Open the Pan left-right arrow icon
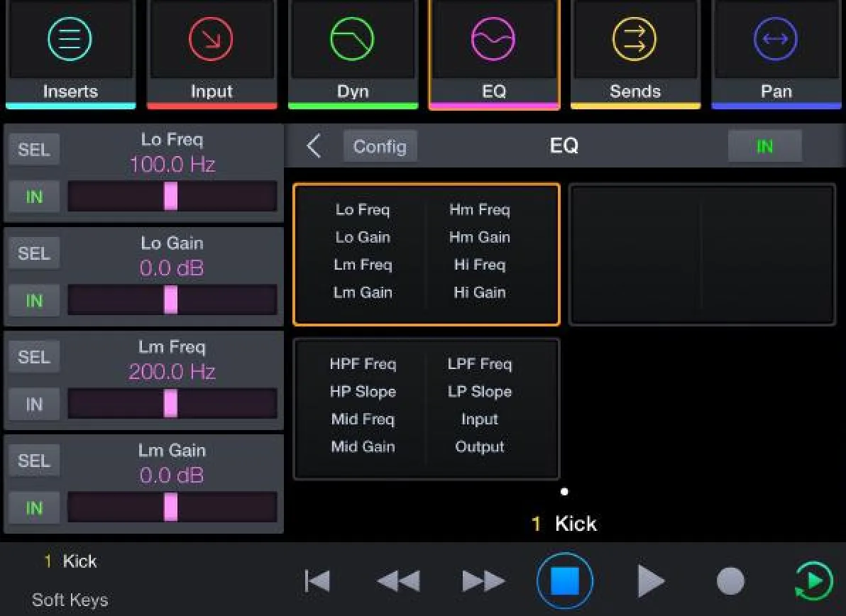This screenshot has width=846, height=616. [776, 39]
